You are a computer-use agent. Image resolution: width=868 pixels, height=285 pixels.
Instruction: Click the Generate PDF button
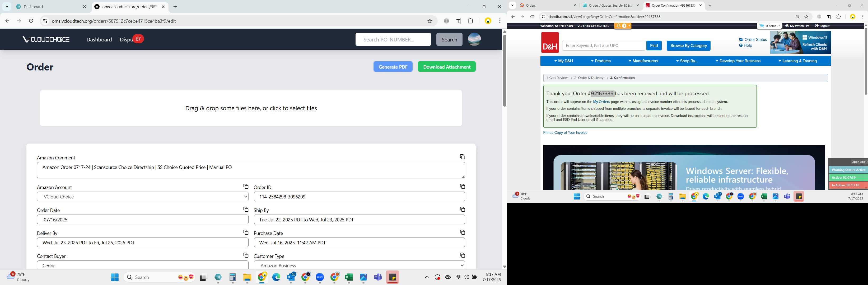393,66
